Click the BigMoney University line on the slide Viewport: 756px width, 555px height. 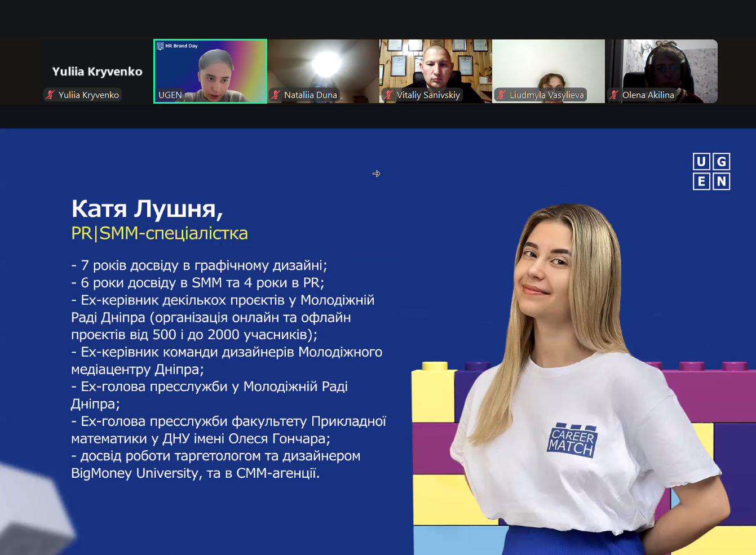(195, 473)
